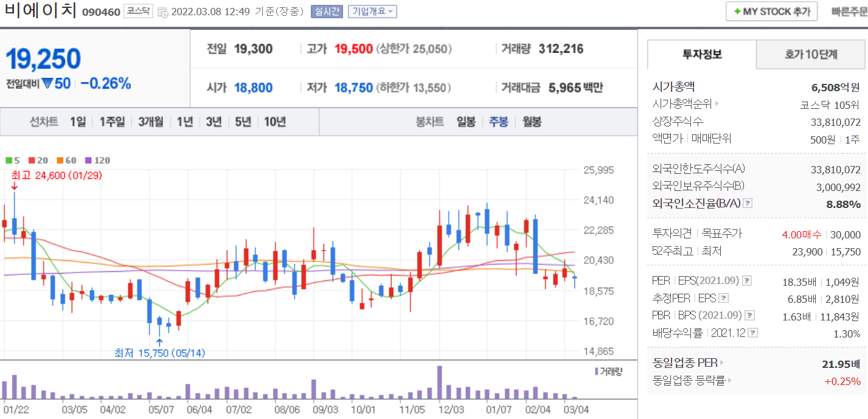This screenshot has width=868, height=419.
Task: Click the 상한가 25,050 text
Action: pos(414,49)
